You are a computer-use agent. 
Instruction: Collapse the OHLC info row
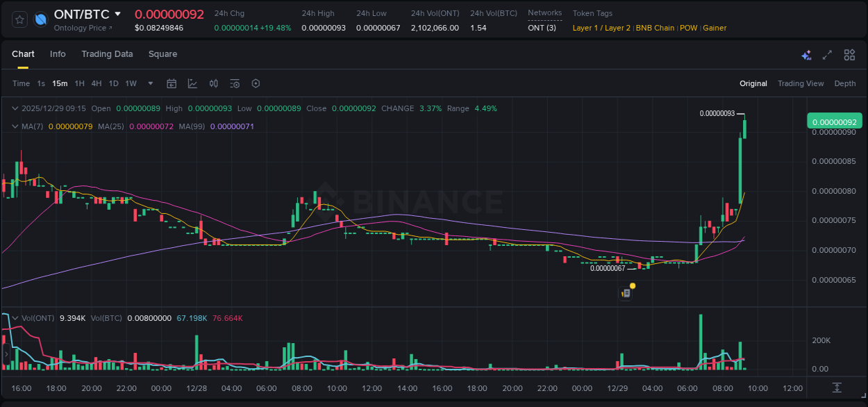(15, 108)
